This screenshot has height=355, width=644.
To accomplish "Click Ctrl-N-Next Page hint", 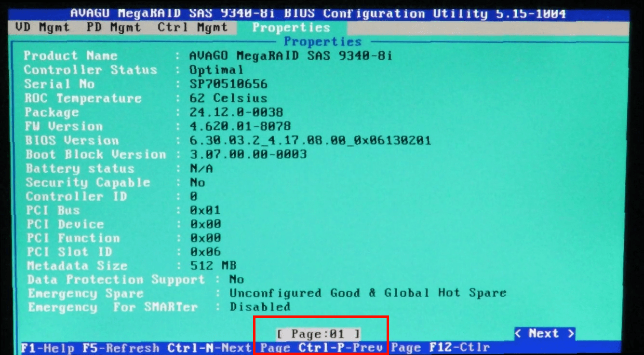I will pyautogui.click(x=229, y=348).
